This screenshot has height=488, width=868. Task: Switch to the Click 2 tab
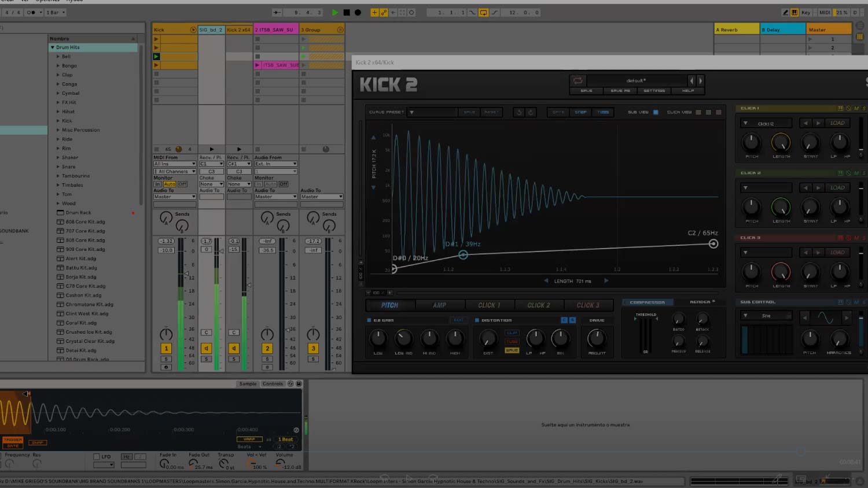539,305
